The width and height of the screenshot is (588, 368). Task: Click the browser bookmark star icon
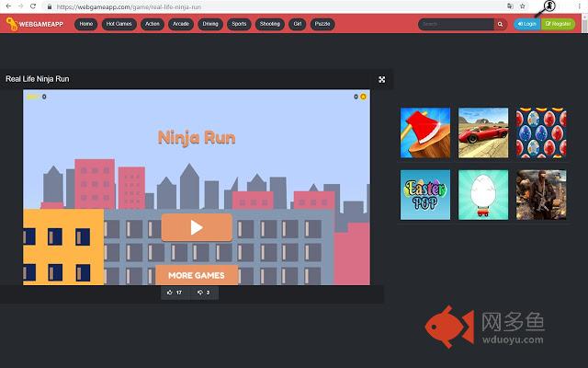(x=523, y=6)
